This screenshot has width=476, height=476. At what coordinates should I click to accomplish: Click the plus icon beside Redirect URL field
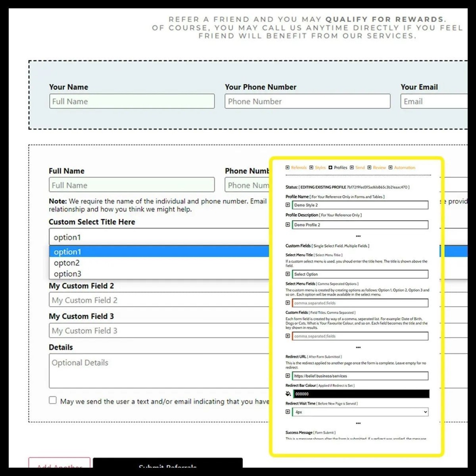point(288,376)
